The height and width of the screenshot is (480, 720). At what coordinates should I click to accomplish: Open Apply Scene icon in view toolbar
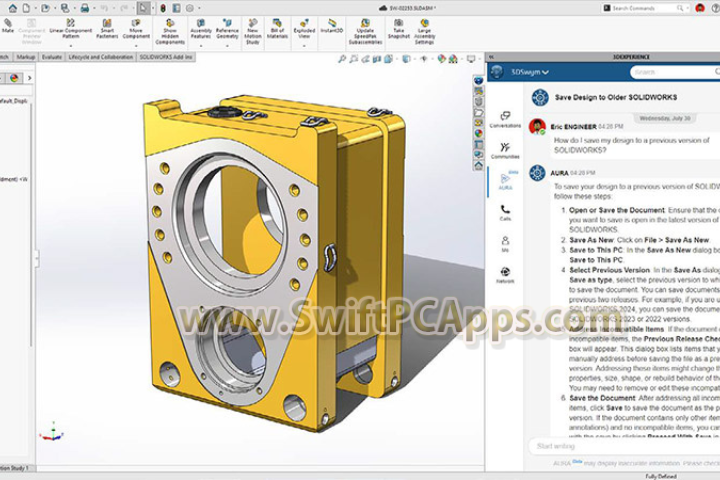coord(453,59)
